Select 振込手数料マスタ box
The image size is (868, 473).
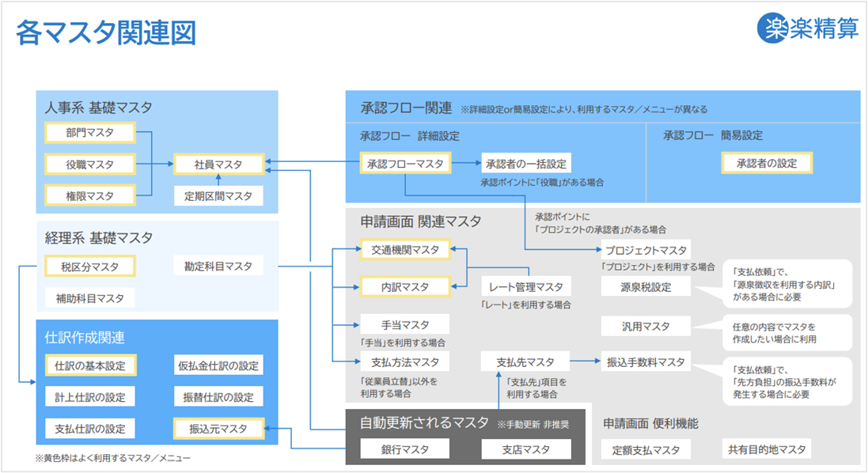click(x=646, y=362)
